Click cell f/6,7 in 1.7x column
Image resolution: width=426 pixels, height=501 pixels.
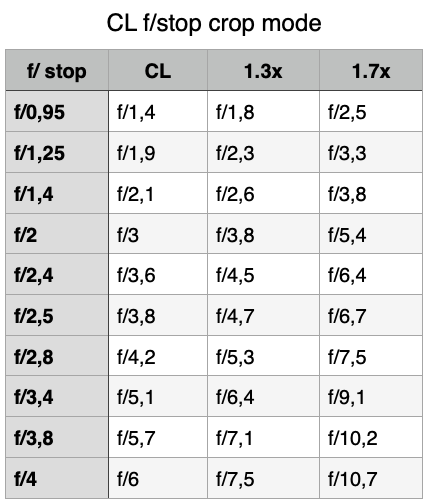click(371, 315)
